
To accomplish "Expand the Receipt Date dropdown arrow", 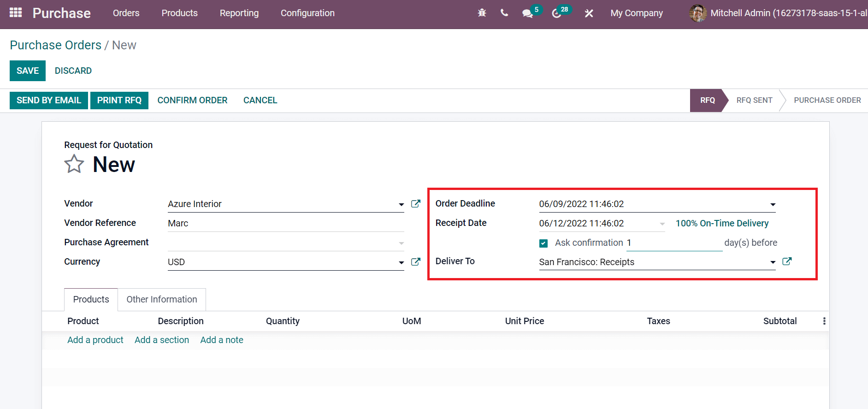I will (662, 224).
